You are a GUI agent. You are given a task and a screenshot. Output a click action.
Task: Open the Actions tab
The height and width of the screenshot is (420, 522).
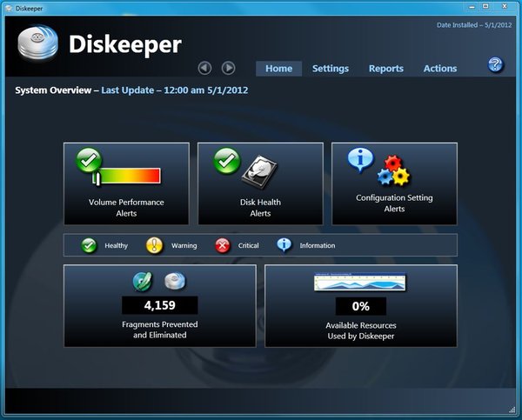click(439, 69)
